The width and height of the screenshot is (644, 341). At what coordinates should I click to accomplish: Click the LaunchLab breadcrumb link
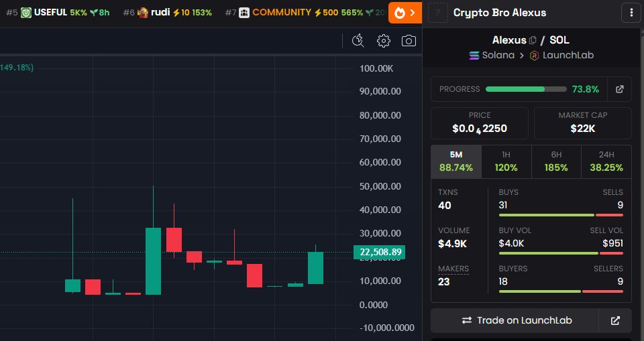(x=562, y=56)
